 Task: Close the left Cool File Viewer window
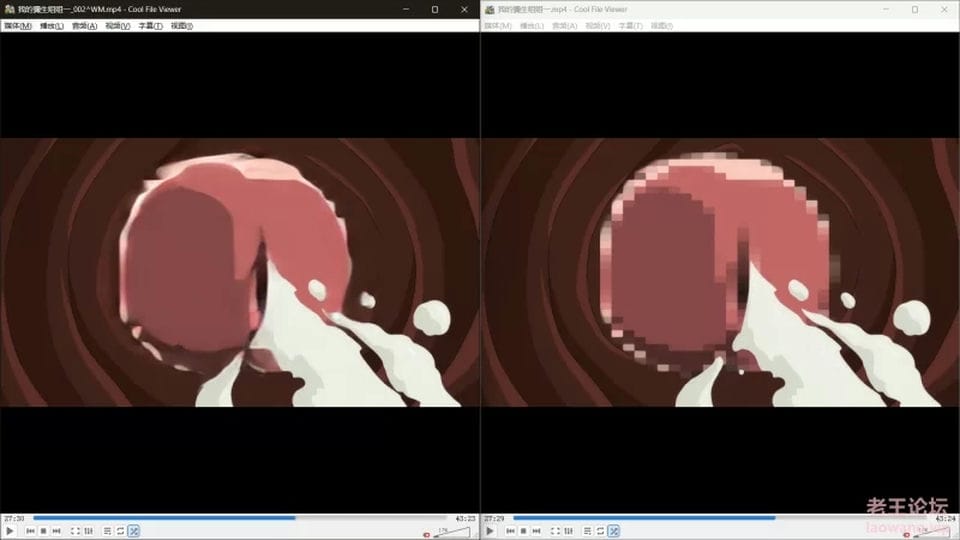coord(464,9)
